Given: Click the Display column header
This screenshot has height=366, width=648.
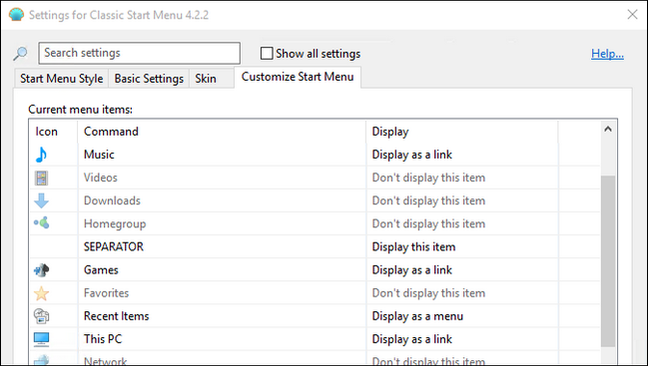Looking at the screenshot, I should click(462, 131).
